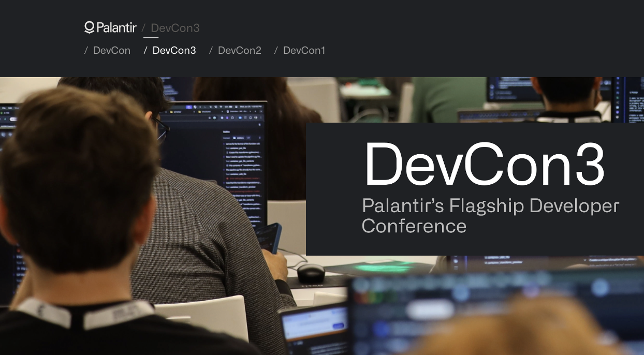Click the slash separator after Palantir logo
Screen dimensions: 644x355
(x=143, y=28)
